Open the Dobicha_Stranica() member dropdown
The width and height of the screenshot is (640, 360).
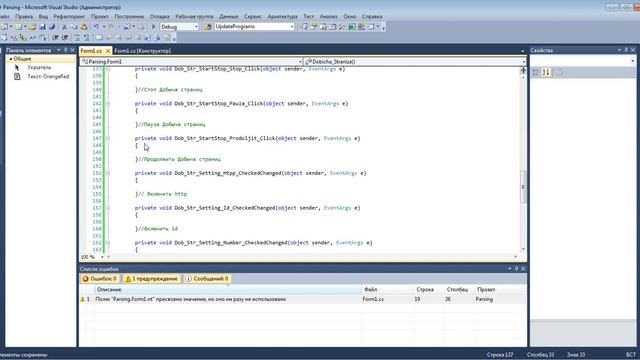pos(523,62)
